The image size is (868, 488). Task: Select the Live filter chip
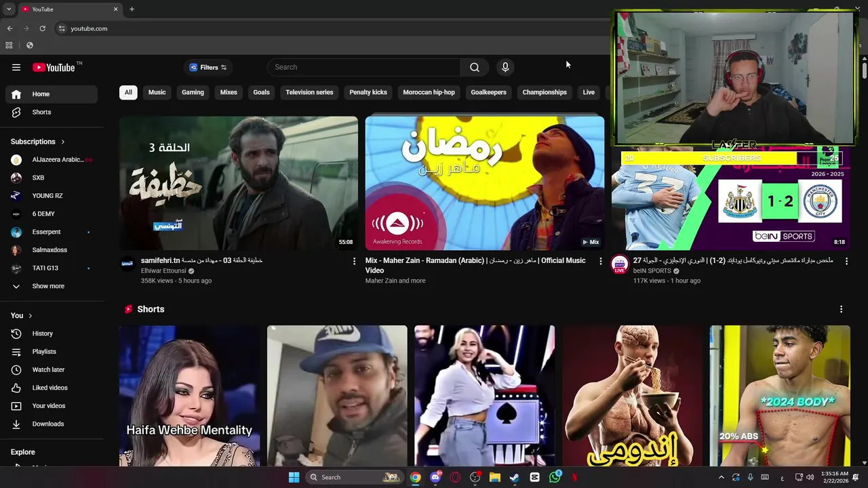coord(589,92)
